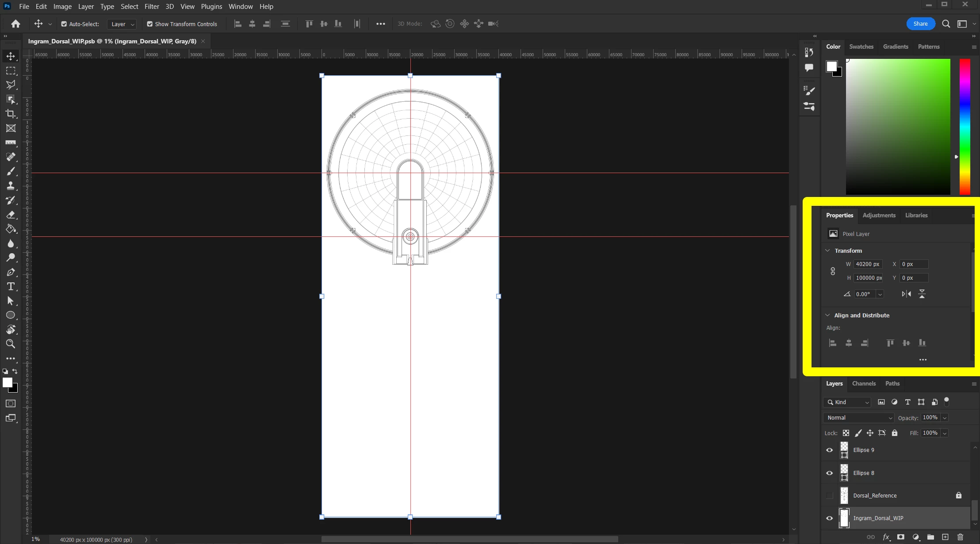Uncheck Show Transform Controls

[149, 24]
